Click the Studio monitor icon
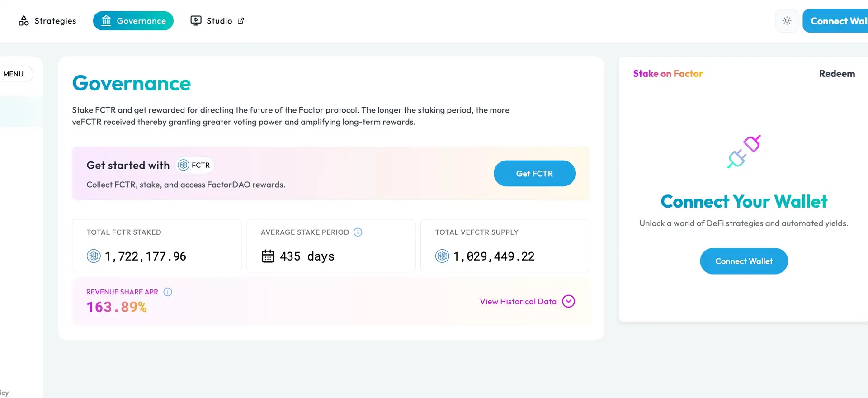Viewport: 868px width, 398px height. [196, 21]
